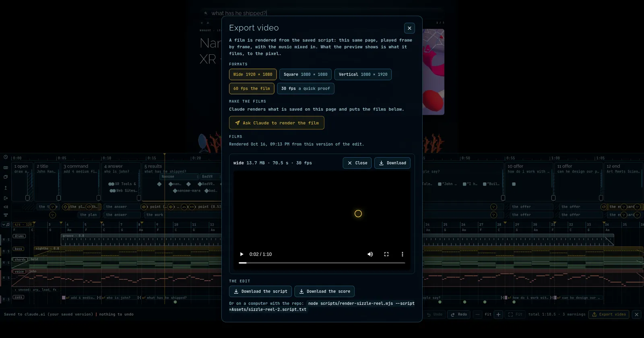Close the wide film preview panel

point(357,163)
